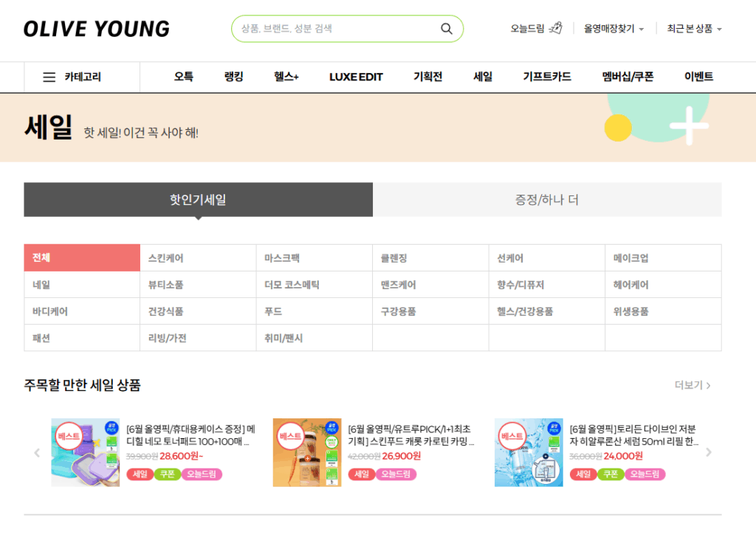Click the 오늘드림 delivery icon
Image resolution: width=756 pixels, height=540 pixels.
click(557, 29)
